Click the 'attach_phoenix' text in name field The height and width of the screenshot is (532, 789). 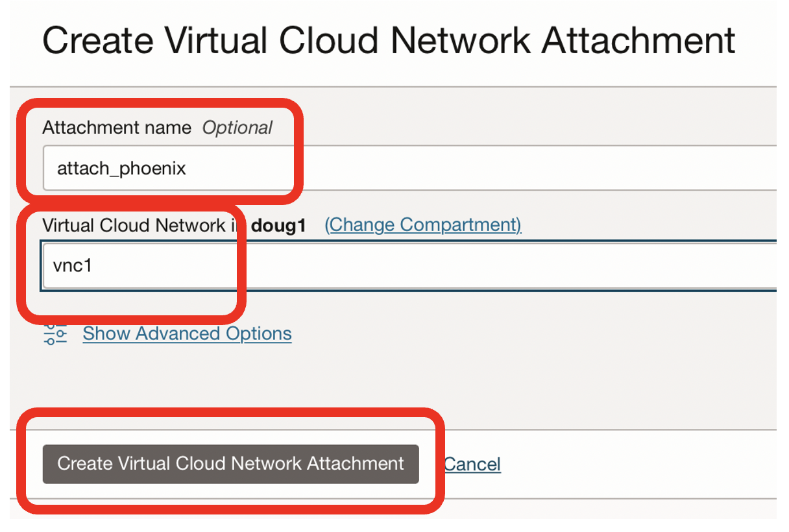pyautogui.click(x=121, y=169)
